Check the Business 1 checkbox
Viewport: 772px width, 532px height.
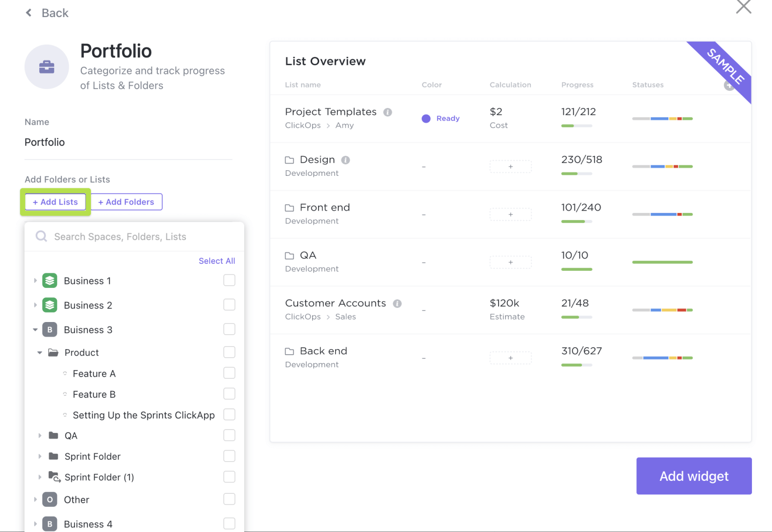coord(229,280)
